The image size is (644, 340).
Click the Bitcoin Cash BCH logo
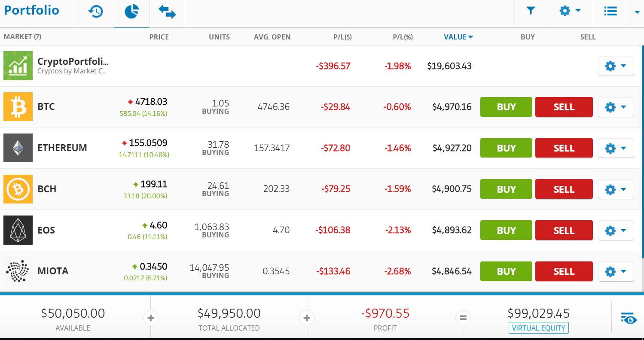coord(18,189)
